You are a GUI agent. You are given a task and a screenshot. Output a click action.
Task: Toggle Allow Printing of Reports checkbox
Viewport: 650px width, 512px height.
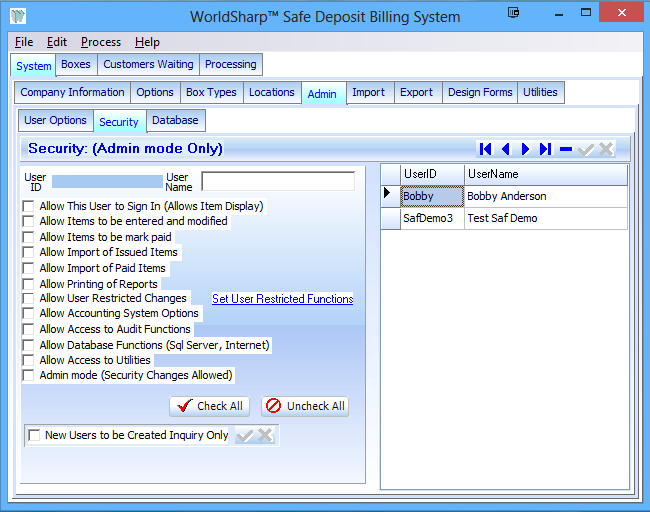(x=29, y=284)
